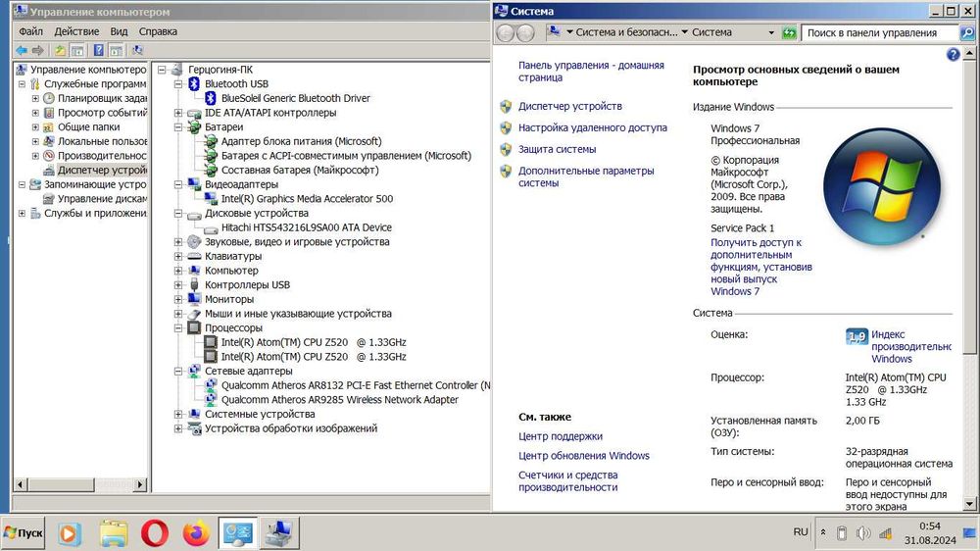The height and width of the screenshot is (551, 980).
Task: Select the BlueSoleil Generic Bluetooth Driver device
Action: point(295,98)
